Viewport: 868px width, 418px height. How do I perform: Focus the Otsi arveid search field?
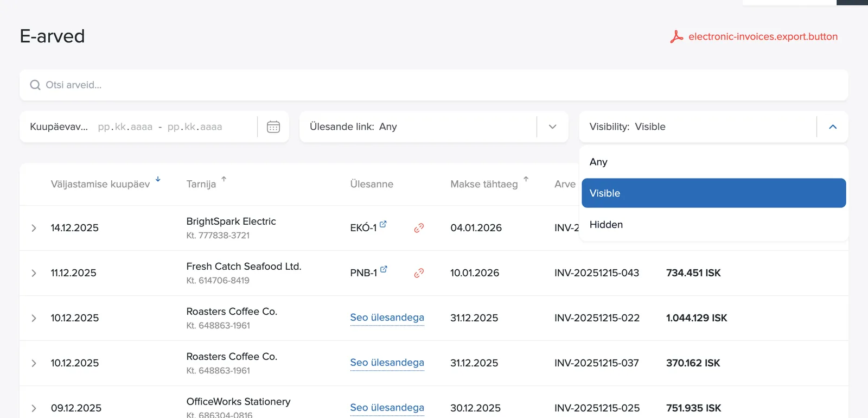point(434,85)
